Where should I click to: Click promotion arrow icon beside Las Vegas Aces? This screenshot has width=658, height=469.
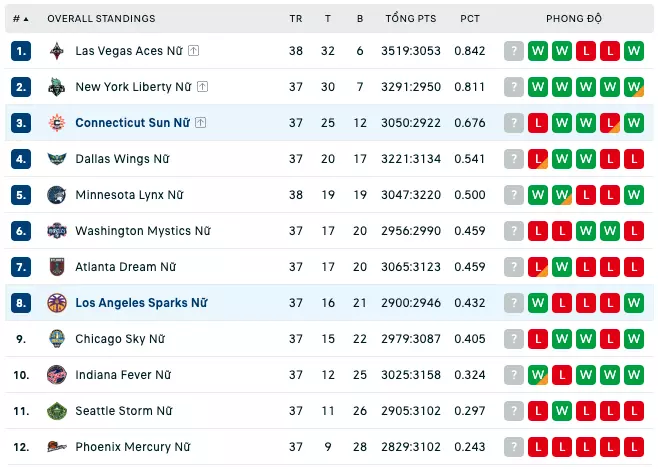(193, 51)
